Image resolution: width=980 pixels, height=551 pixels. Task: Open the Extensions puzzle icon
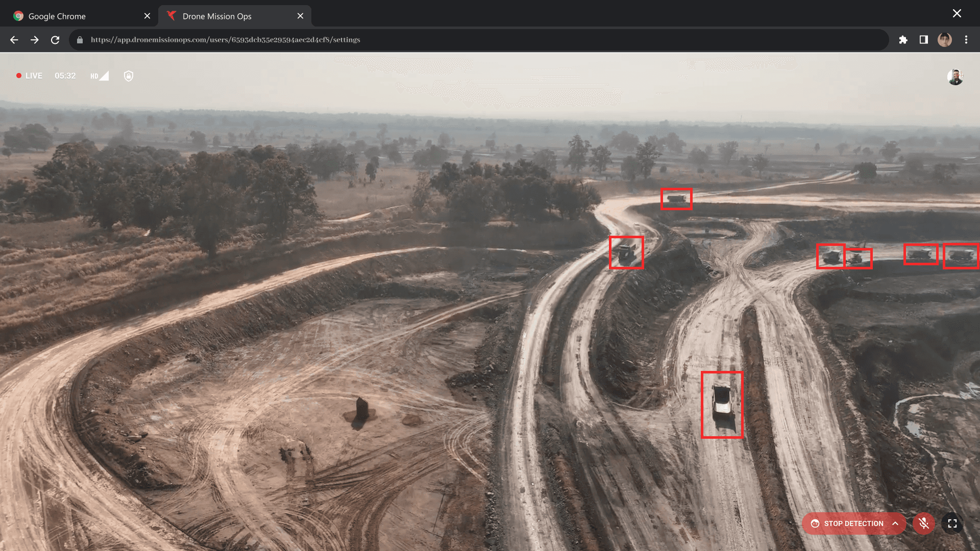tap(903, 40)
